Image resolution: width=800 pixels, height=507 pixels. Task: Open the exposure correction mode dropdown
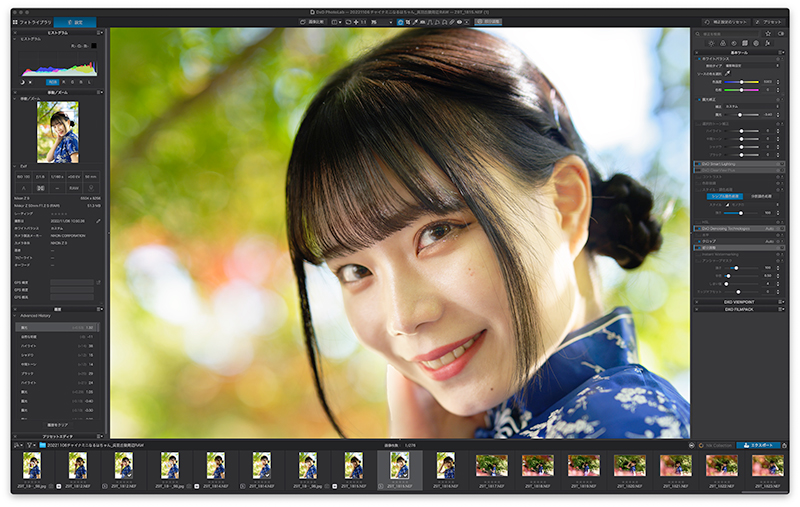tap(752, 107)
